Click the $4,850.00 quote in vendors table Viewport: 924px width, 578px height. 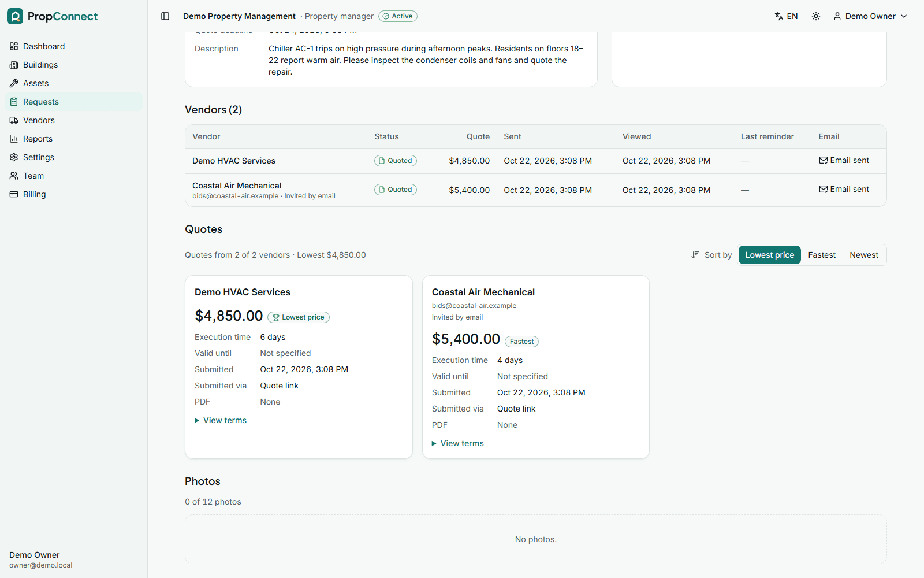pos(469,161)
